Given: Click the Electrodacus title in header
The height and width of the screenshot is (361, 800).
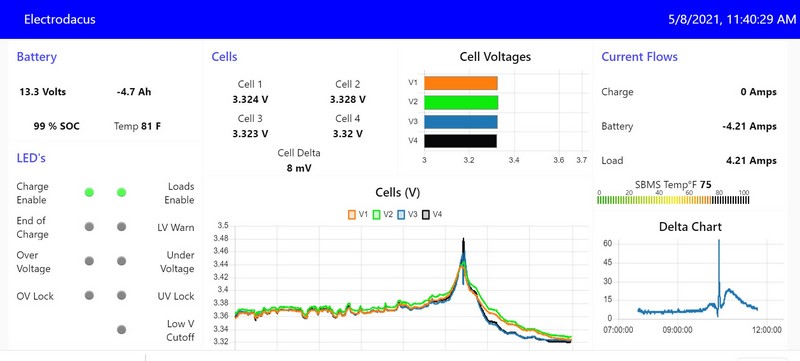Looking at the screenshot, I should pyautogui.click(x=60, y=19).
